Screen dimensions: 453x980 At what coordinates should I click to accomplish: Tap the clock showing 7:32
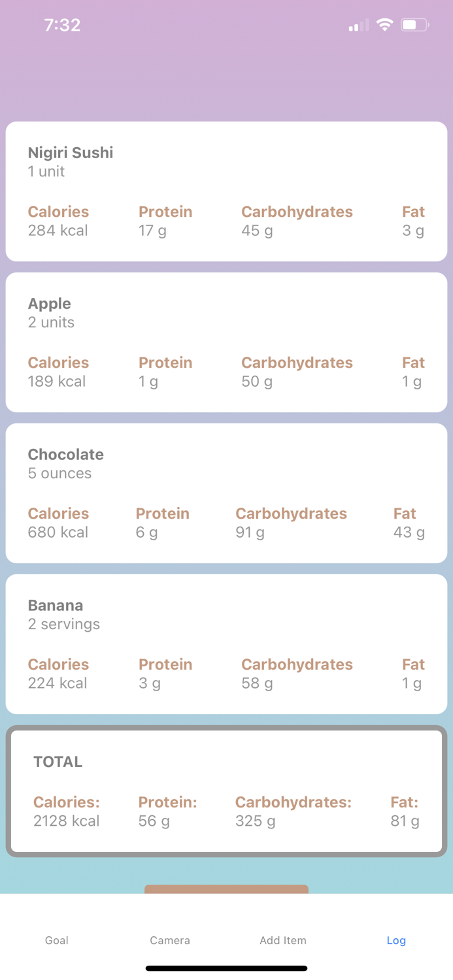pos(63,25)
